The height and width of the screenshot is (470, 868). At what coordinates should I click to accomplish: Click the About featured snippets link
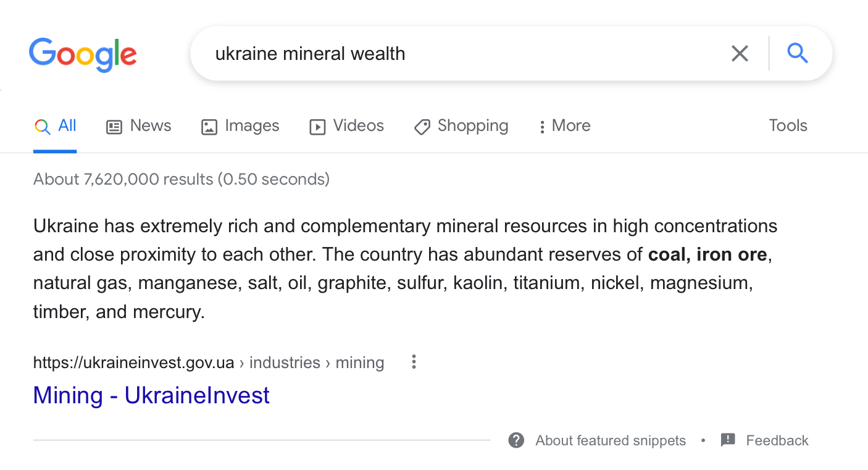[610, 440]
